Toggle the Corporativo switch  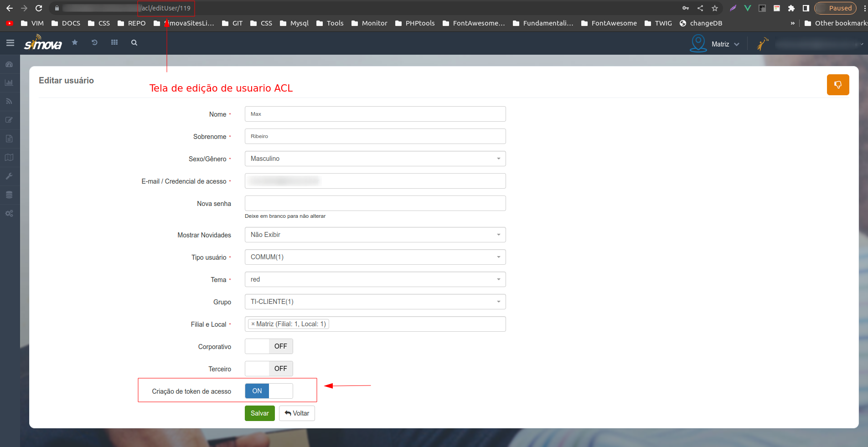pos(269,346)
